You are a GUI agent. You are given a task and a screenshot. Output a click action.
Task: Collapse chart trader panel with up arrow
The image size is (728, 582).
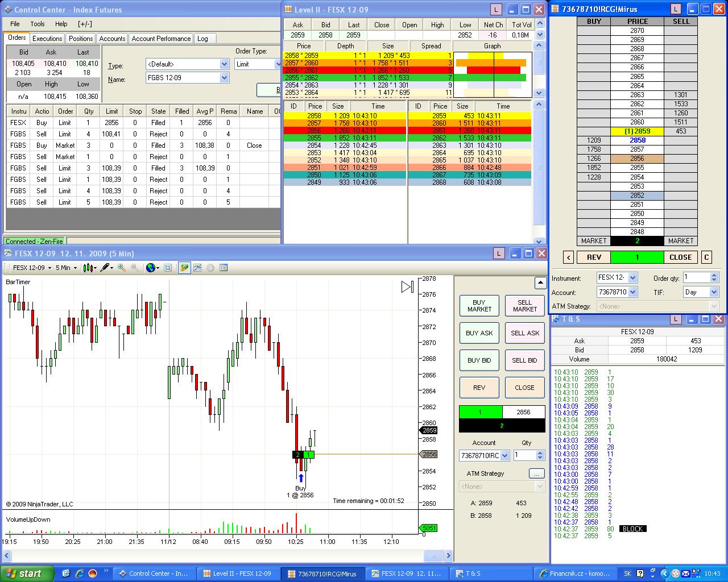pos(540,282)
